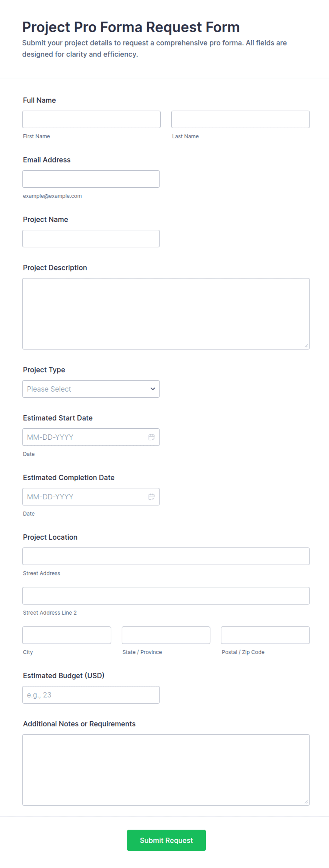Focus the First Name input field
Image resolution: width=329 pixels, height=868 pixels.
pos(91,119)
